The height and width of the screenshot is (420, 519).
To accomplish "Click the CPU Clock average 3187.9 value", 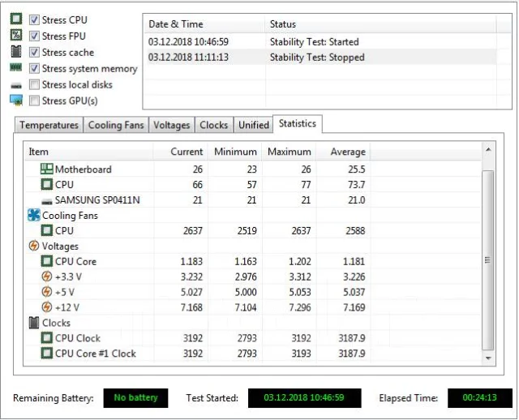I will coord(351,338).
